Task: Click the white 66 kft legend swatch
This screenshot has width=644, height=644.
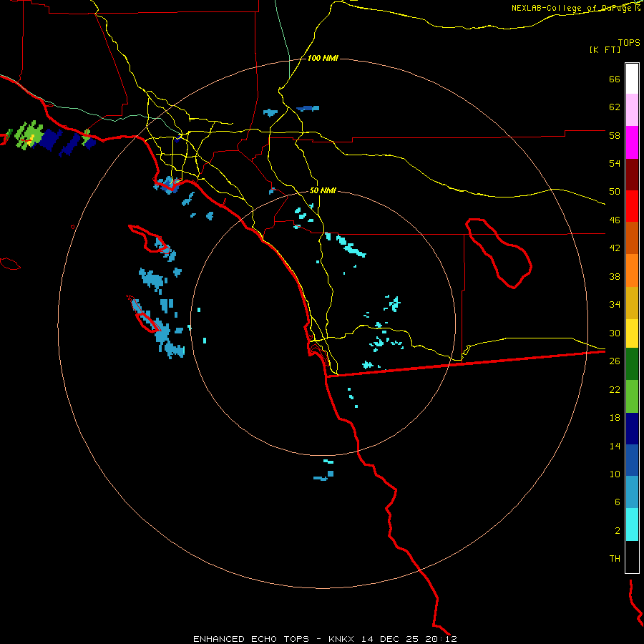Action: pos(632,79)
